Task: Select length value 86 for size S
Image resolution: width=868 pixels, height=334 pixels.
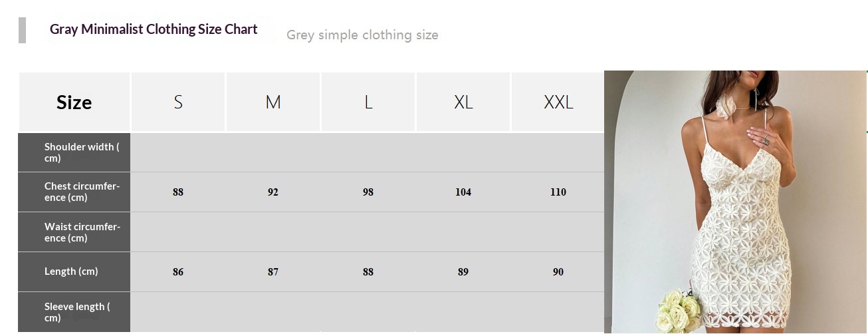Action: pyautogui.click(x=178, y=272)
